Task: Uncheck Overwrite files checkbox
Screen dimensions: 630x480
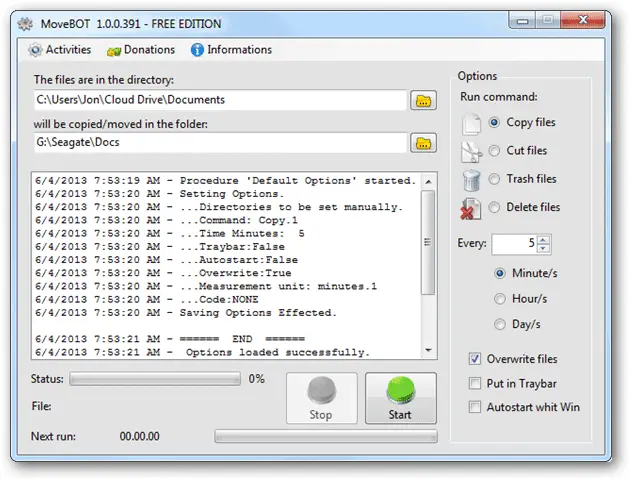Action: pos(475,359)
